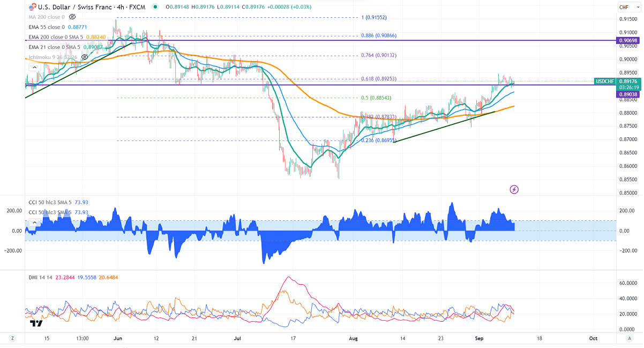Click the EMA 21 close legend label
The height and width of the screenshot is (348, 644).
55,47
